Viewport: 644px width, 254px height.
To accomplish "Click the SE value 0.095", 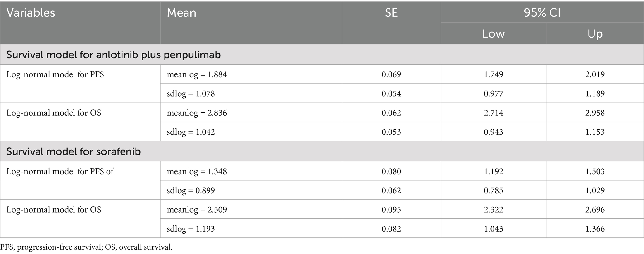I will point(391,209).
